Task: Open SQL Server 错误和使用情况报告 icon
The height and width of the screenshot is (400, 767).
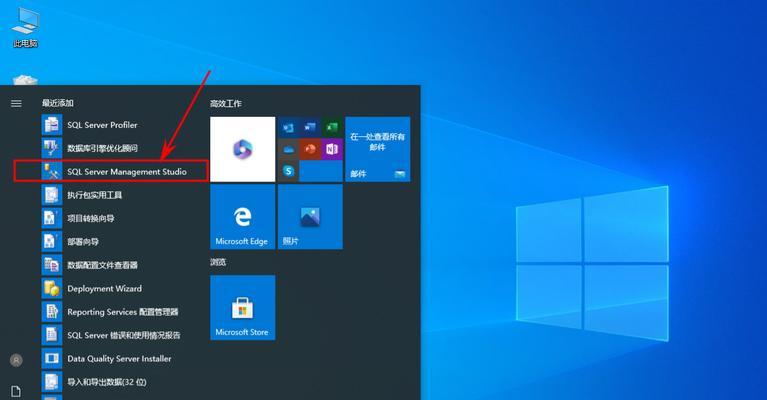Action: pos(52,335)
